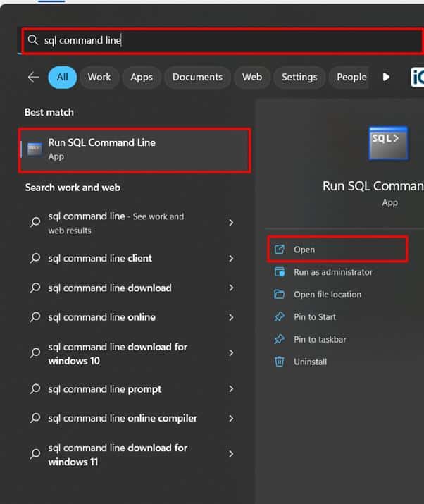Click the pin icon beside Pin to Start

click(280, 317)
